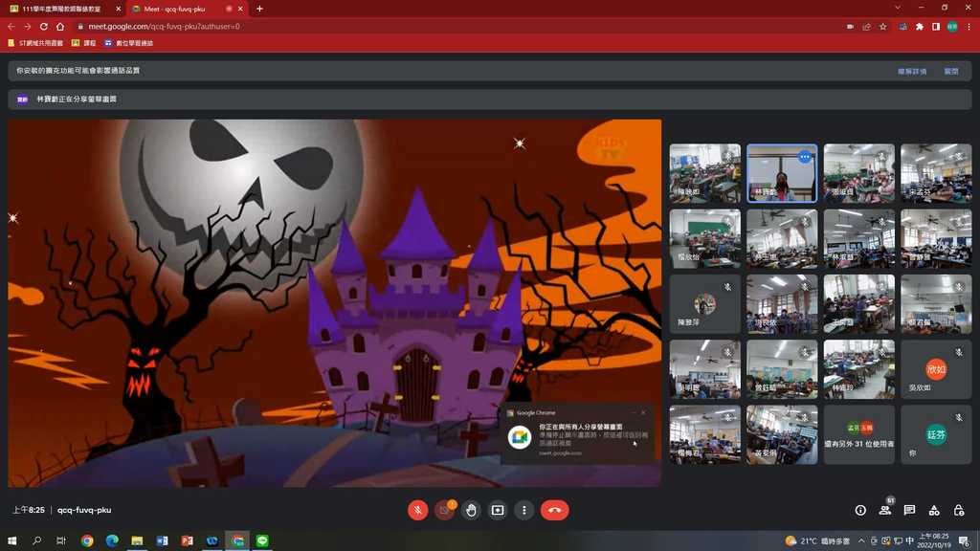Go forward in browser history
Image resolution: width=980 pixels, height=551 pixels.
(28, 26)
